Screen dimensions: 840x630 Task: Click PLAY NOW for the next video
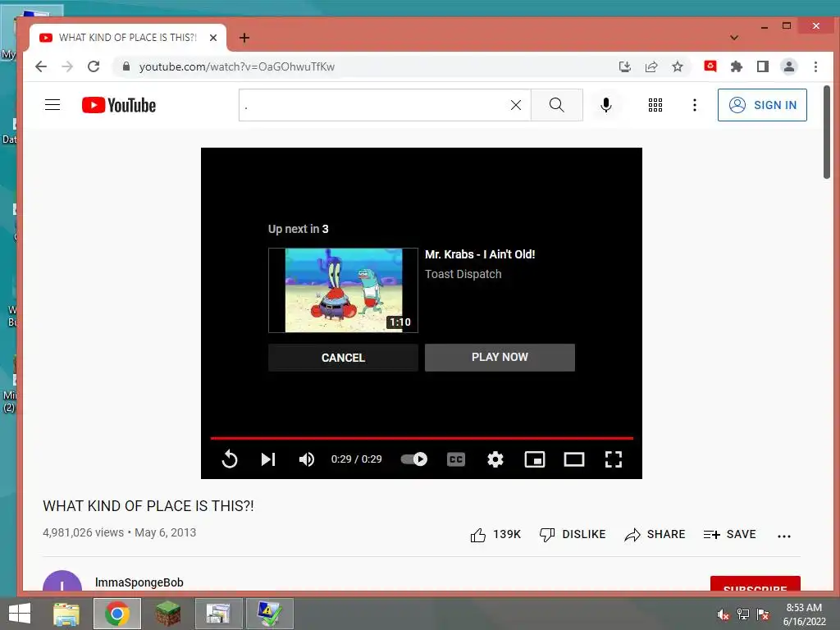500,358
